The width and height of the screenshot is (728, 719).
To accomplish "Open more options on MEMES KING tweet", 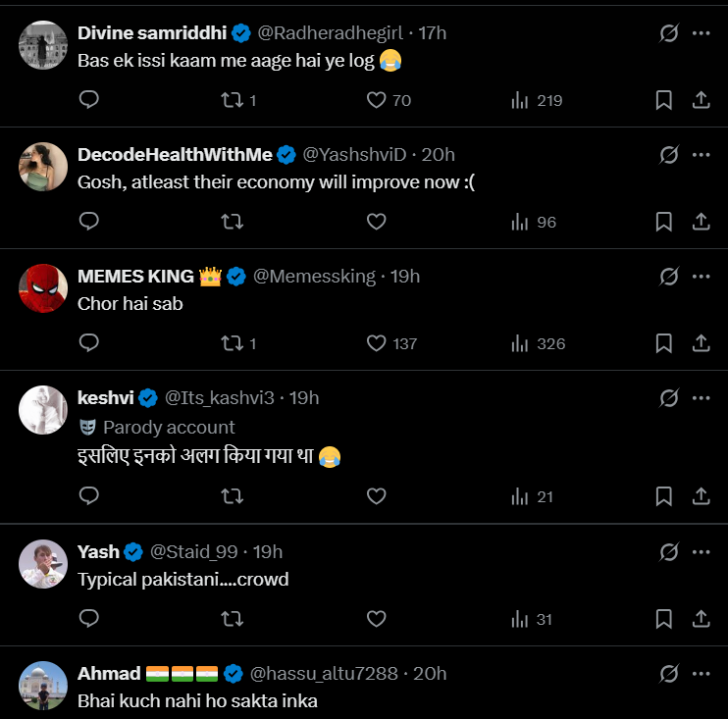I will tap(702, 277).
